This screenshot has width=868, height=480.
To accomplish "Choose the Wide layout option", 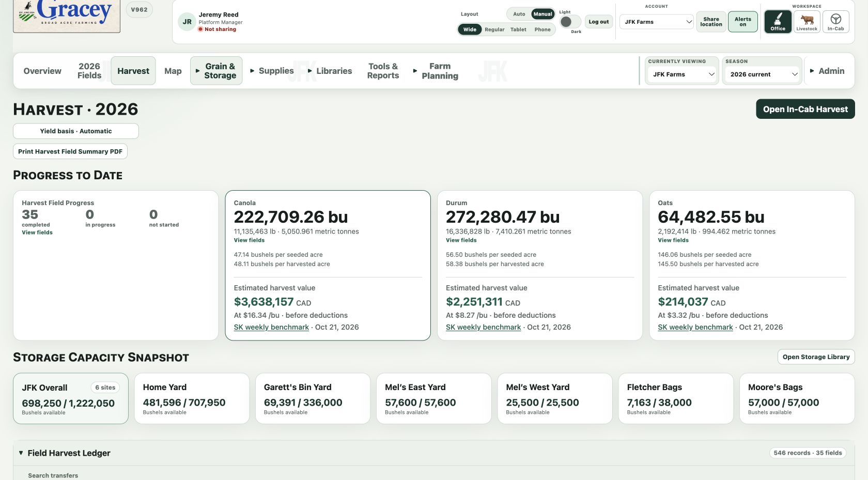I will [470, 29].
